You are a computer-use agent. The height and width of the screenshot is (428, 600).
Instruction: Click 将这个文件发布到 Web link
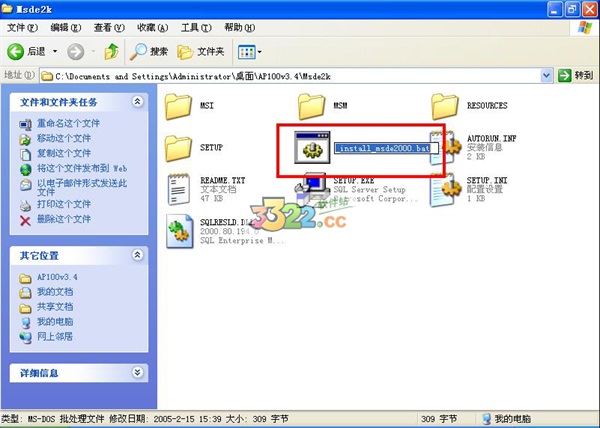[82, 168]
